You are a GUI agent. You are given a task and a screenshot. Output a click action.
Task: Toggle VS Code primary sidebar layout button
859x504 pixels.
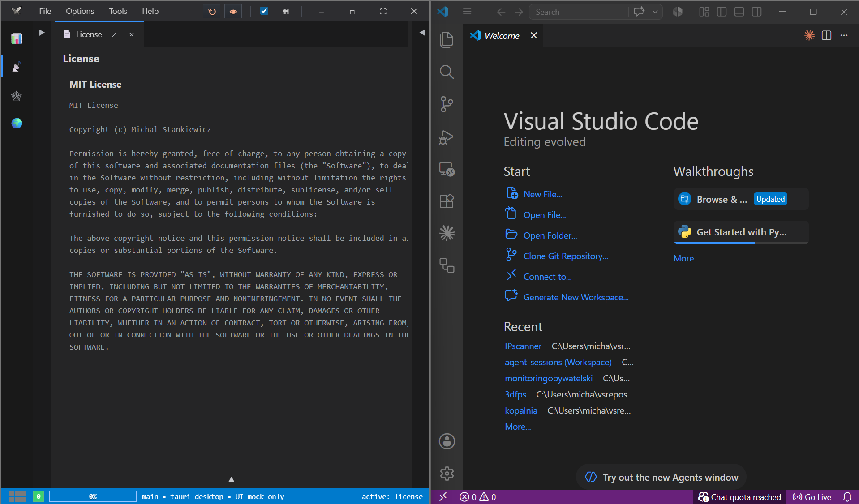pos(722,12)
